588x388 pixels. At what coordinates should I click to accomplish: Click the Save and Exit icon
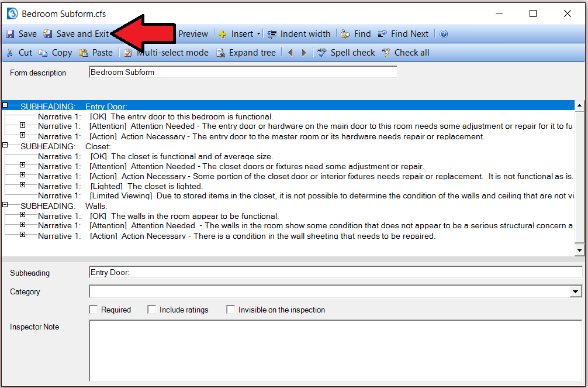pyautogui.click(x=47, y=34)
